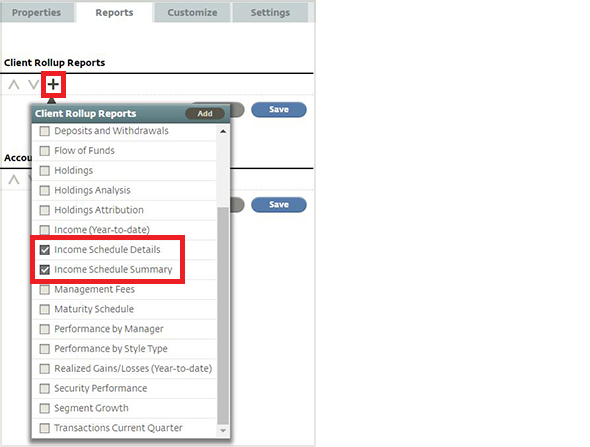Check the Holdings Analysis checkbox

[x=45, y=190]
